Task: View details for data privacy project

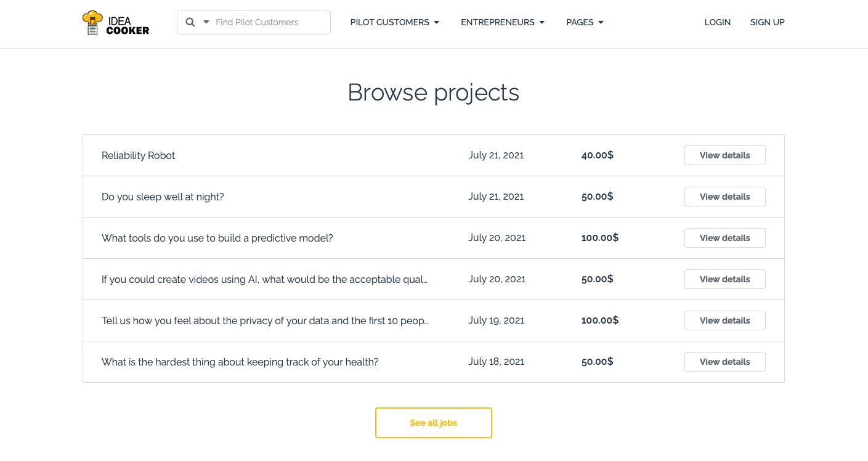Action: point(724,320)
